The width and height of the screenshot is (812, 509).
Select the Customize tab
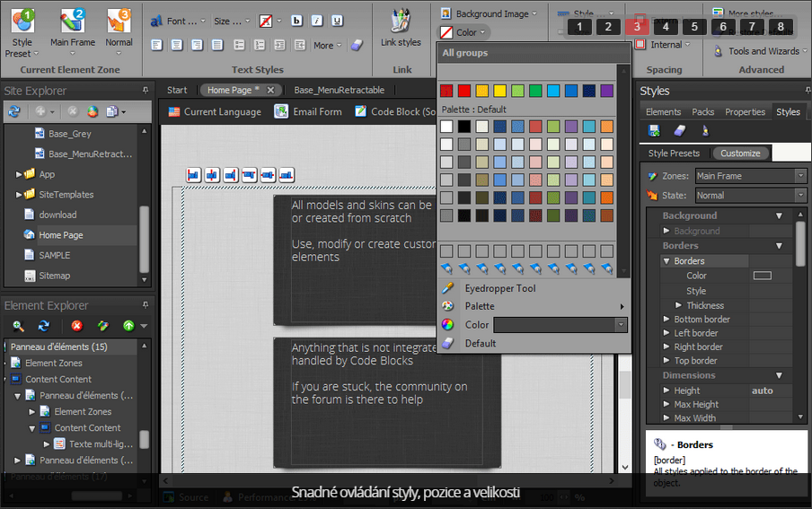(x=740, y=154)
